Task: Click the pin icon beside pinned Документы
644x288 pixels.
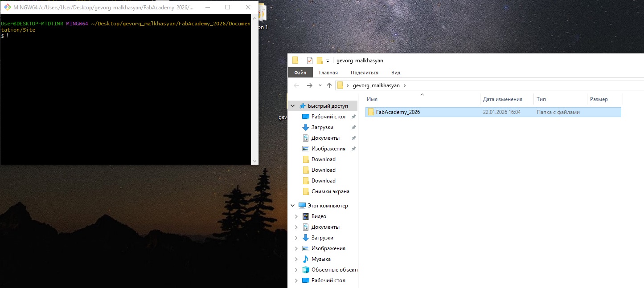Action: 353,138
